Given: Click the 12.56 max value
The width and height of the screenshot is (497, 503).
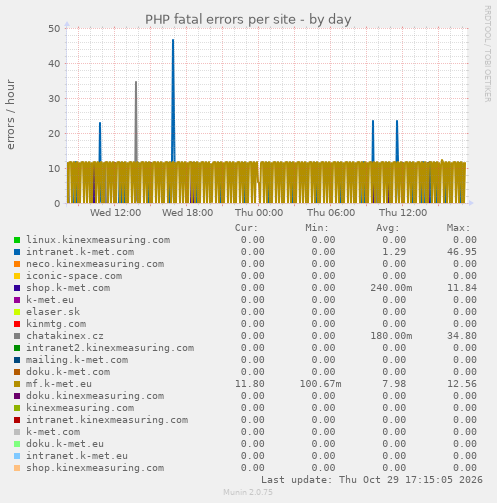Looking at the screenshot, I should pyautogui.click(x=462, y=384).
